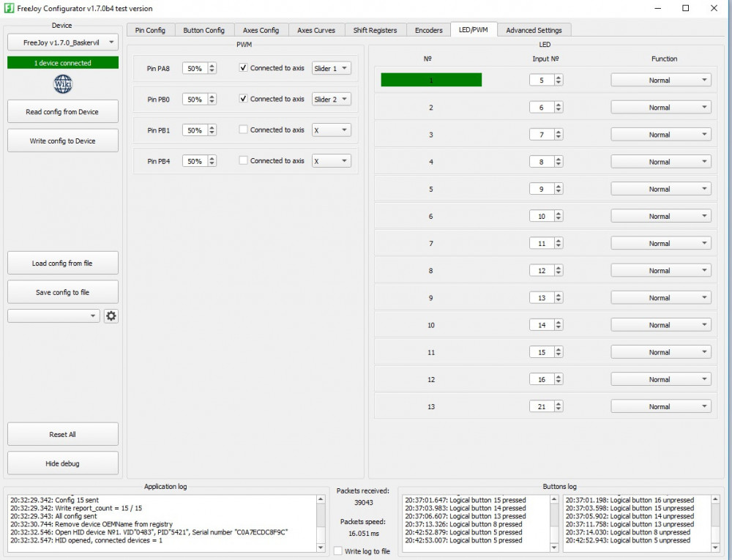Switch to the Axes Config tab
Image resolution: width=732 pixels, height=560 pixels.
261,30
